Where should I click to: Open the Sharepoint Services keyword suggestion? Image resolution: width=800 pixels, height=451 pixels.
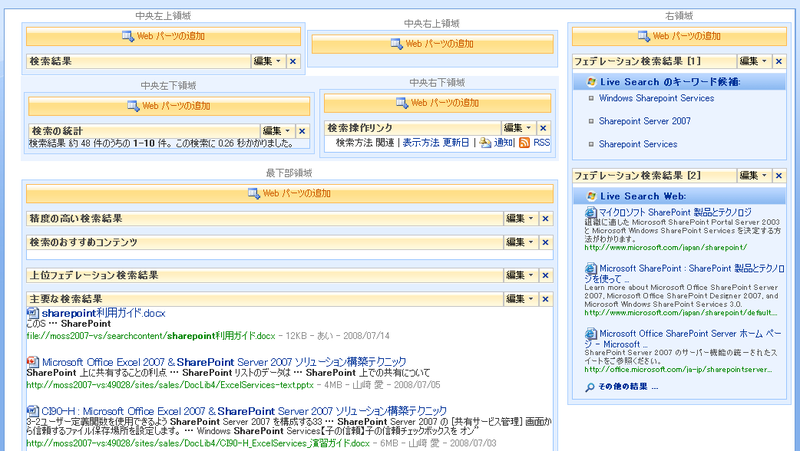pyautogui.click(x=638, y=144)
